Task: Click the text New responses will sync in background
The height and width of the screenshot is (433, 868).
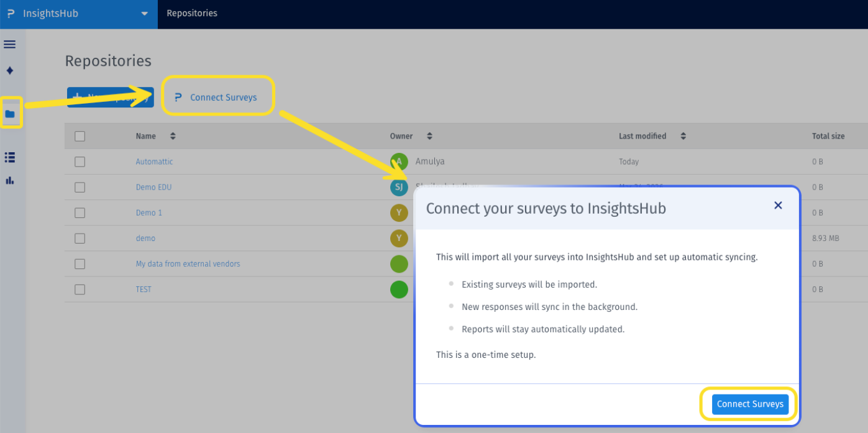Action: pyautogui.click(x=550, y=307)
